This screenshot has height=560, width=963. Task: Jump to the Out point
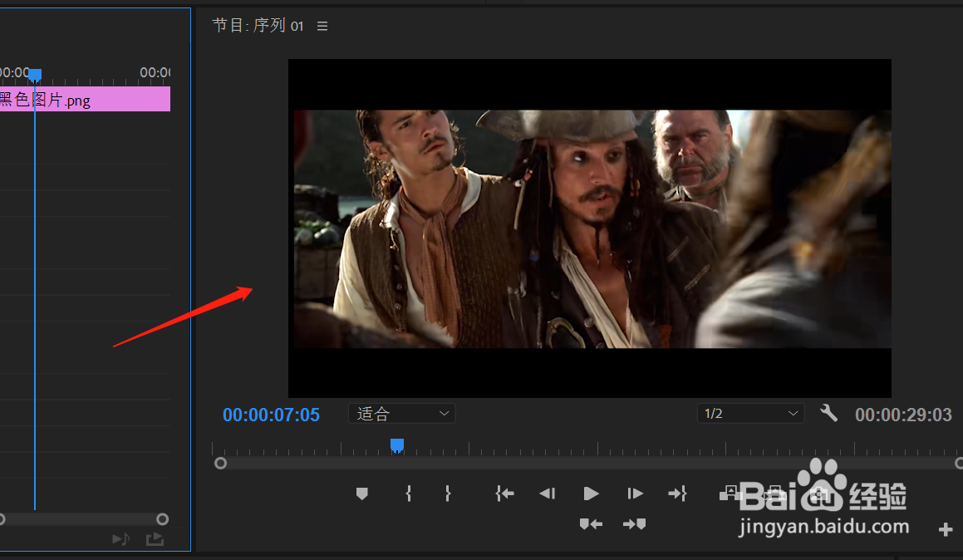(677, 493)
